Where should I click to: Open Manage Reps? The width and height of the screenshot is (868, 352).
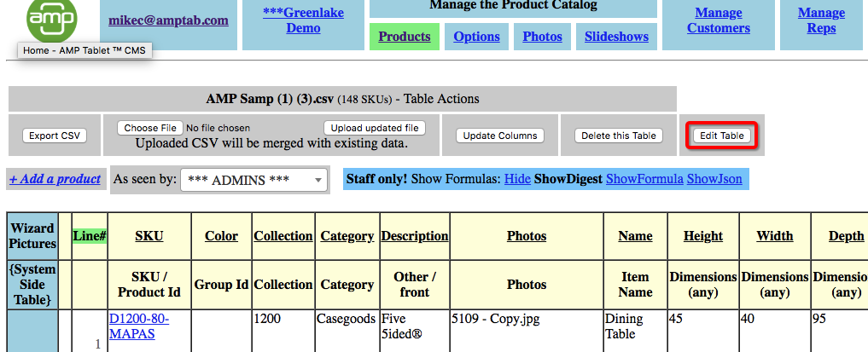tap(821, 20)
